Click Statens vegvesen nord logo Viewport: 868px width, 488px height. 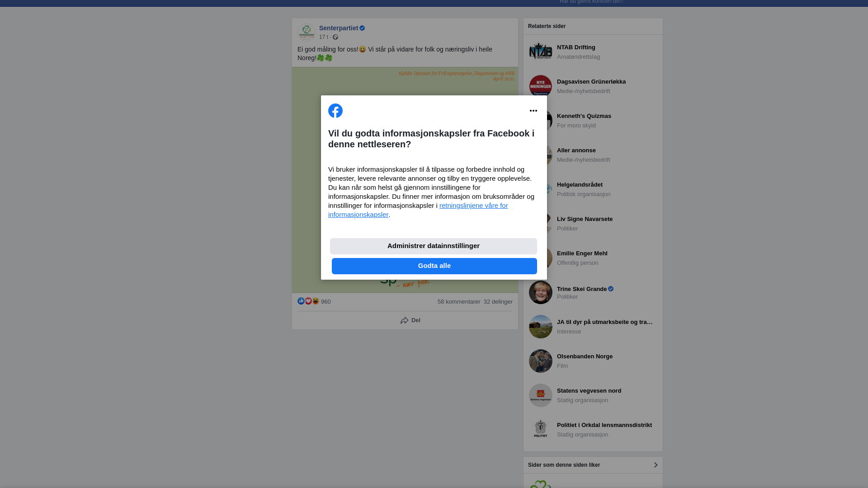coord(541,395)
